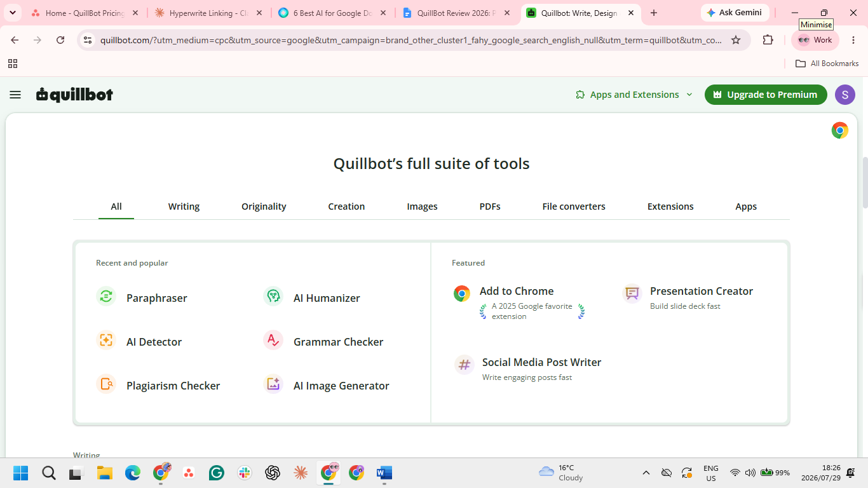
Task: Open the Social Media Post Writer icon
Action: tap(465, 365)
